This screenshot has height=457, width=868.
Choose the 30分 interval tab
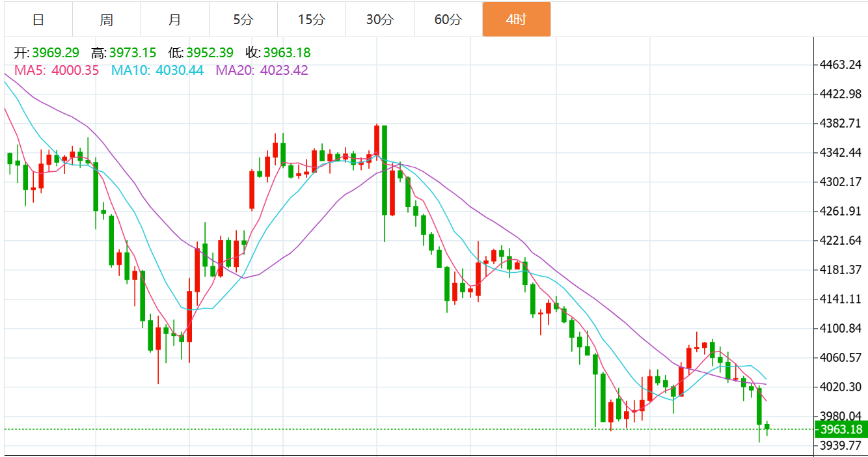tap(380, 20)
